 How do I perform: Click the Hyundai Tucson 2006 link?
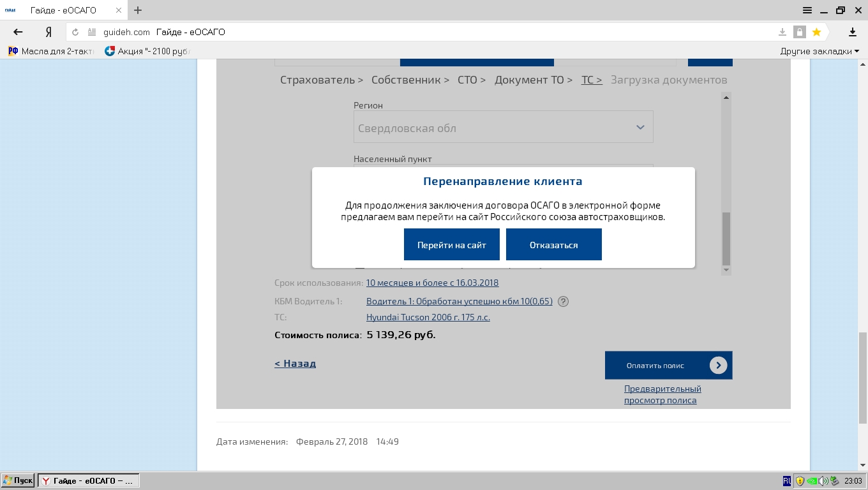428,317
